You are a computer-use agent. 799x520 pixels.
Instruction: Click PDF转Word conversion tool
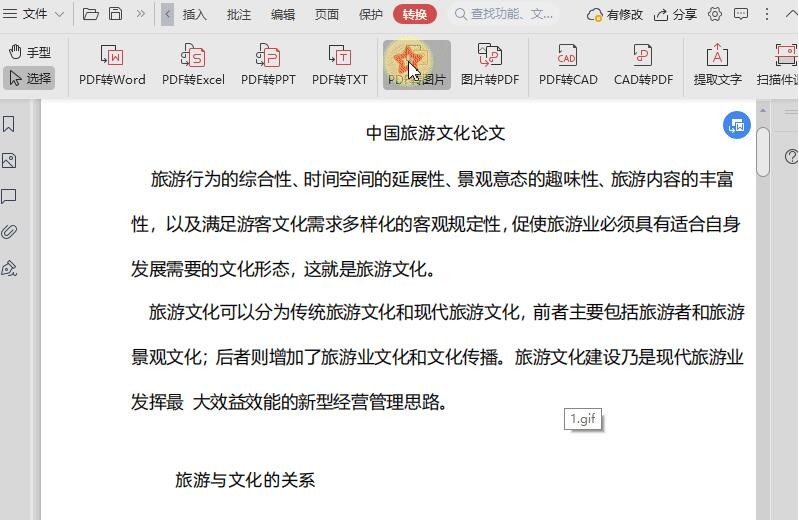coord(112,65)
